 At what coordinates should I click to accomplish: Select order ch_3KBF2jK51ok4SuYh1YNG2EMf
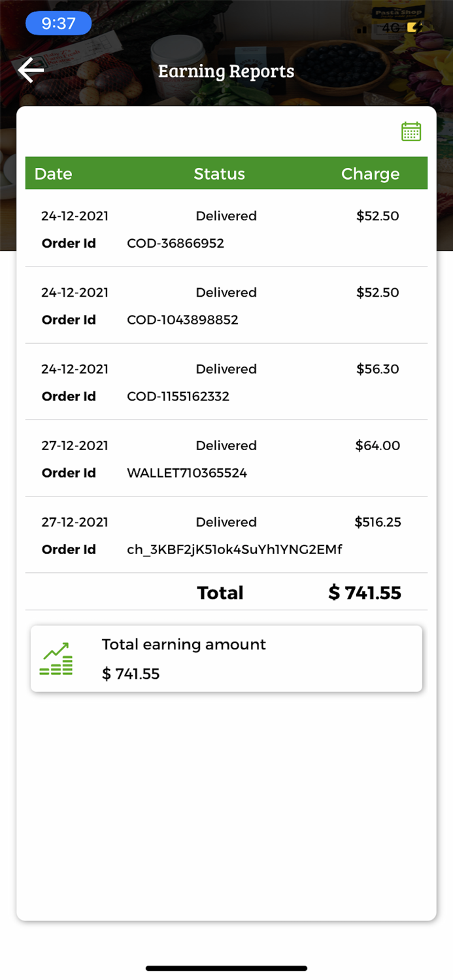tap(234, 549)
